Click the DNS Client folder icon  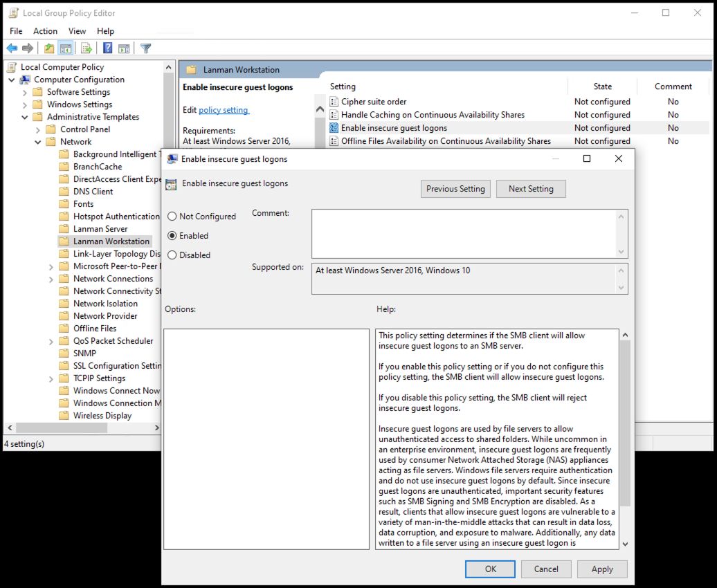point(64,191)
